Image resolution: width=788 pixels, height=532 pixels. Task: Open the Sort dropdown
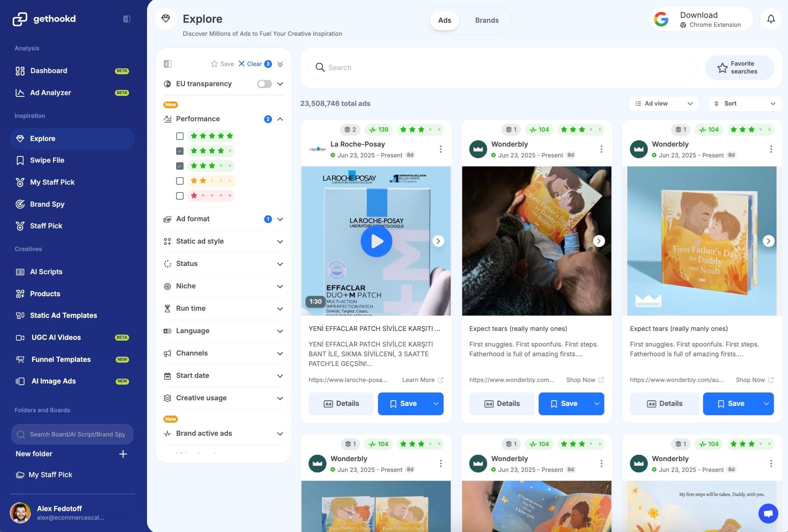(745, 103)
